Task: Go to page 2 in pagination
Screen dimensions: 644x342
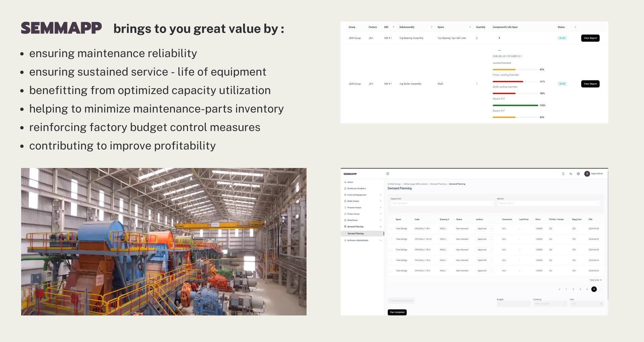Action: tap(573, 289)
